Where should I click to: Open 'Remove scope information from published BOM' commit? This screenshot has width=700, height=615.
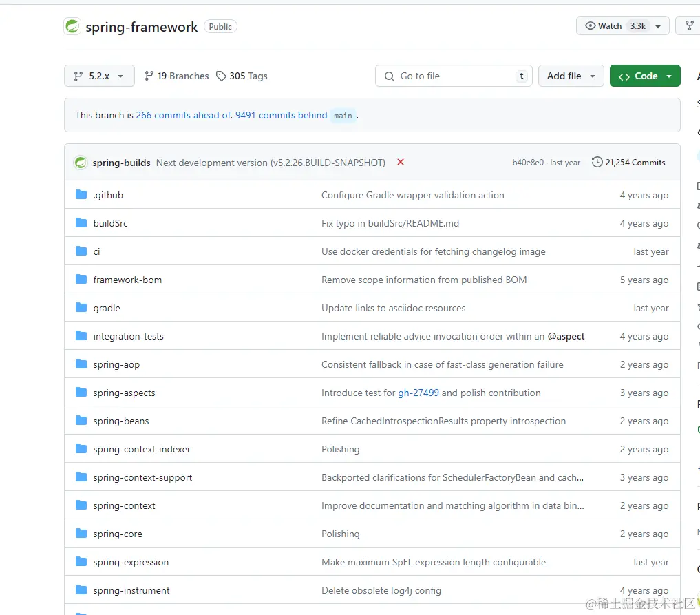[x=424, y=280]
